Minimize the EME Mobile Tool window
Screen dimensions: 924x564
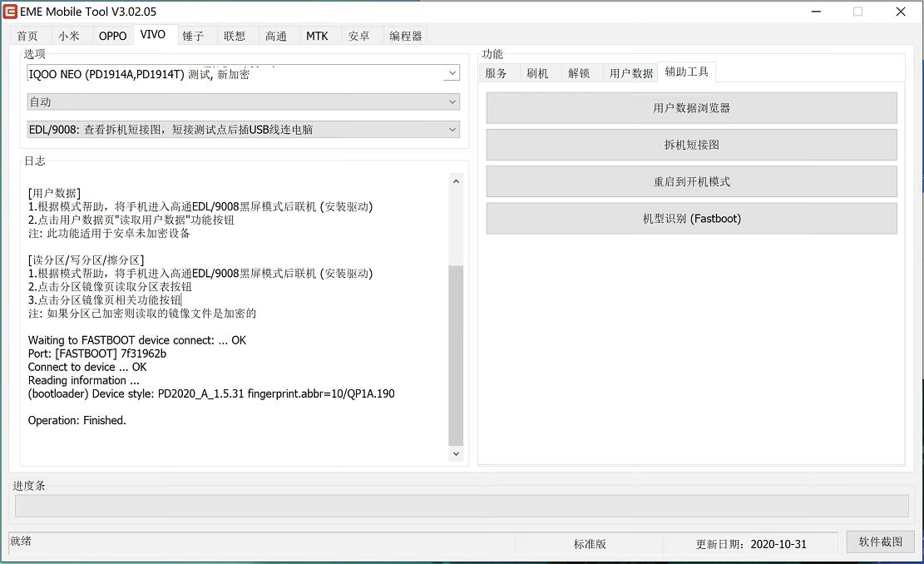[816, 11]
